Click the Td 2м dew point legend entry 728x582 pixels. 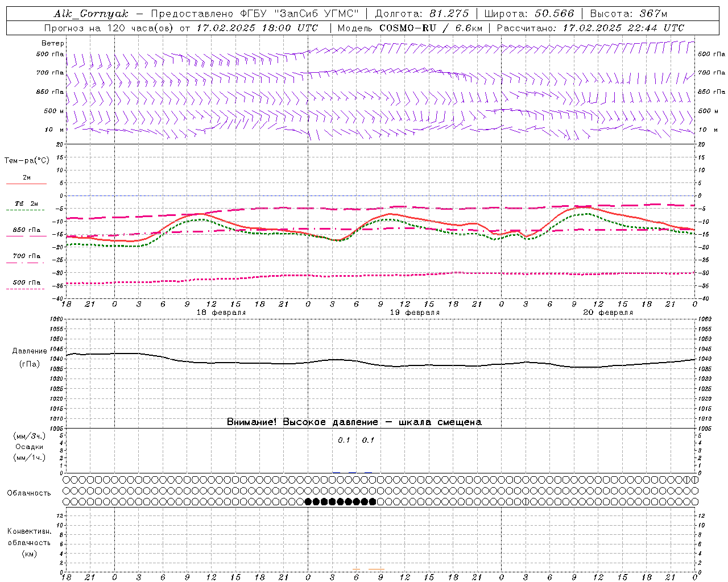point(26,203)
